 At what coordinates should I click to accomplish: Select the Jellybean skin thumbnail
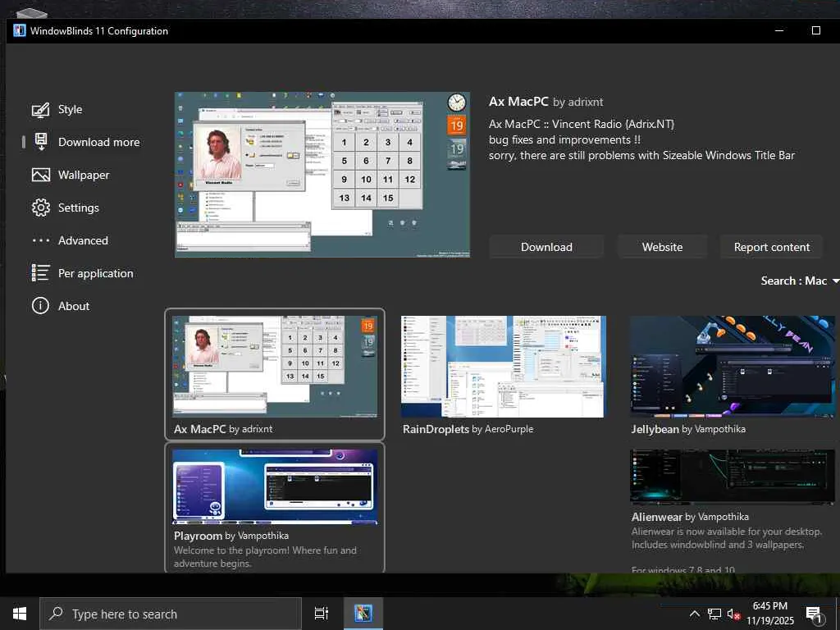point(733,367)
